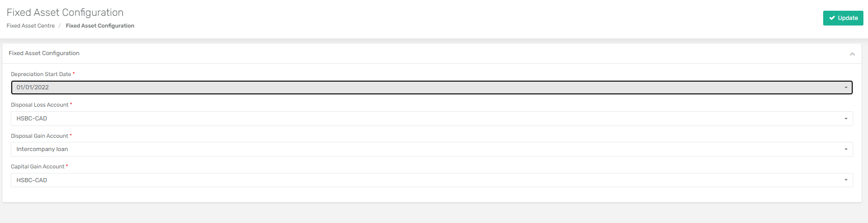This screenshot has width=868, height=223.
Task: Click the Update button
Action: click(x=843, y=18)
